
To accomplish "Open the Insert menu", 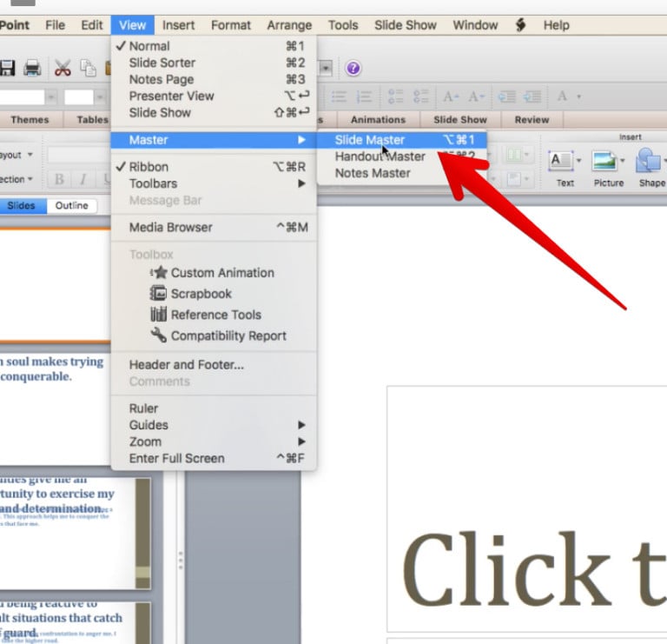I will click(178, 25).
